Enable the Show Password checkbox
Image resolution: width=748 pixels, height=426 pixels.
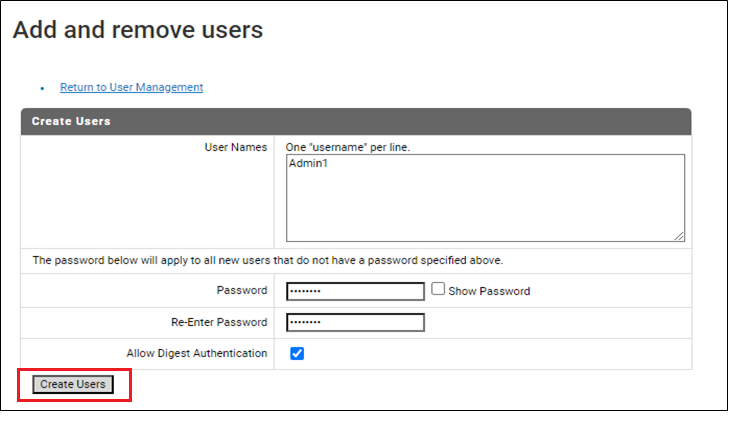tap(438, 289)
